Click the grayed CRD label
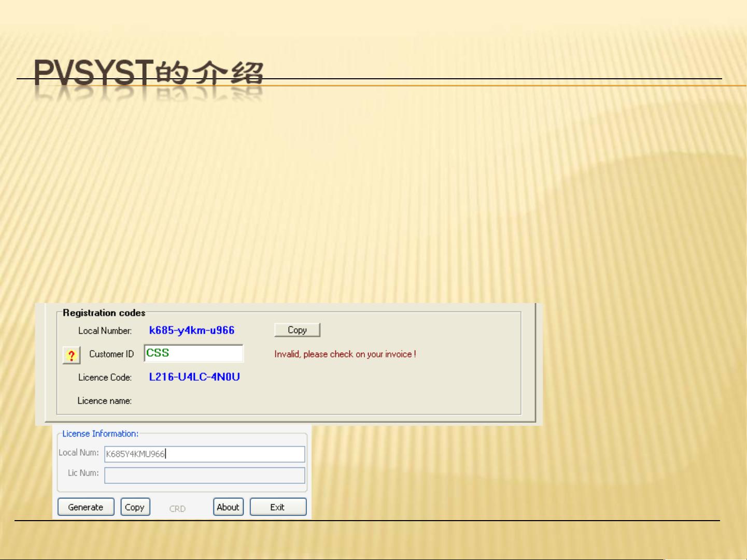 178,509
